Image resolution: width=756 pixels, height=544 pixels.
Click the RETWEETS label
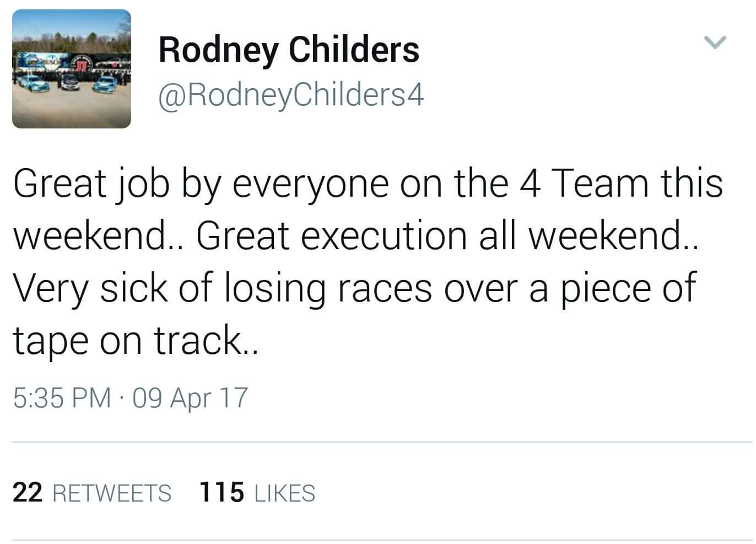pyautogui.click(x=112, y=493)
